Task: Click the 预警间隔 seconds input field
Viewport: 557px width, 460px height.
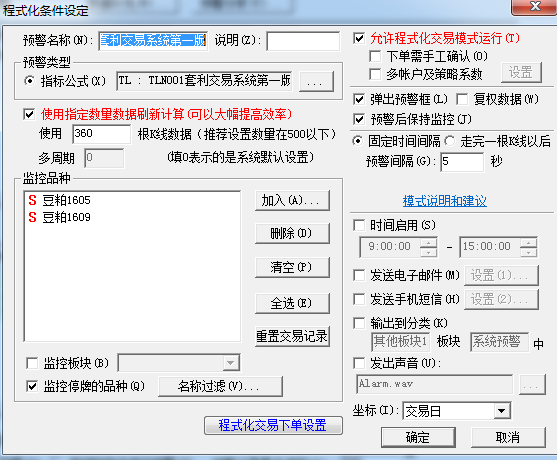Action: coord(462,162)
